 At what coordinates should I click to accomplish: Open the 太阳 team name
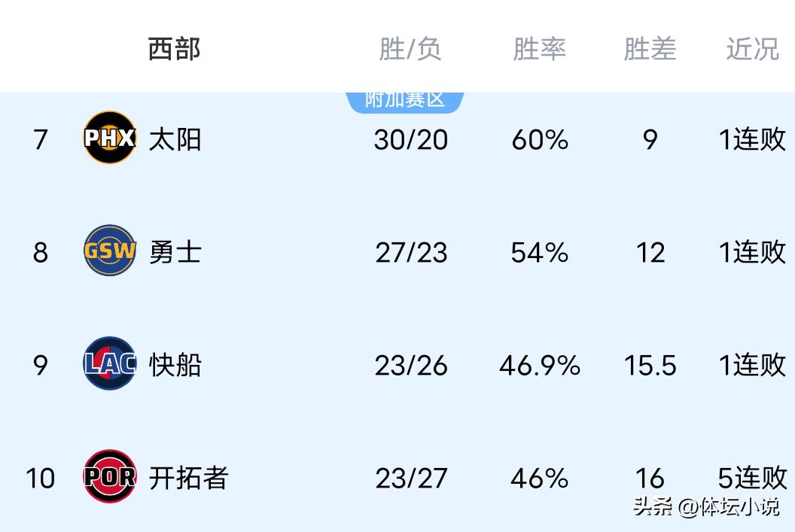tap(175, 139)
